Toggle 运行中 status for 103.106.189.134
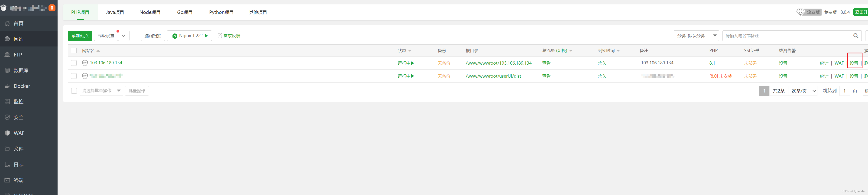The height and width of the screenshot is (195, 868). tap(406, 63)
